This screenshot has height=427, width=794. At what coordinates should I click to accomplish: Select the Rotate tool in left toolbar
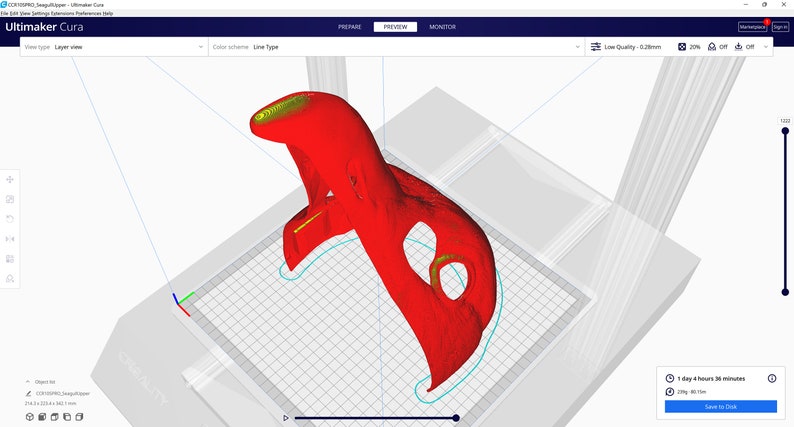(x=10, y=219)
